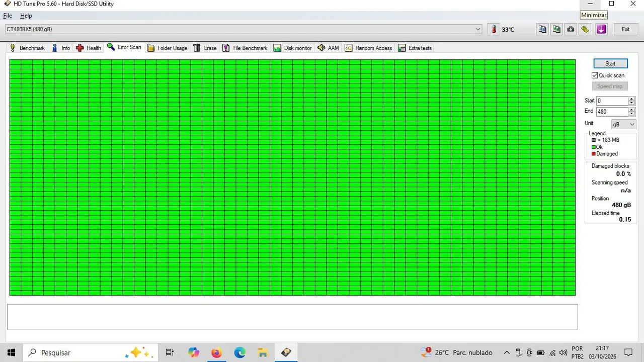Open the Erase tab
The width and height of the screenshot is (644, 362).
(x=205, y=48)
